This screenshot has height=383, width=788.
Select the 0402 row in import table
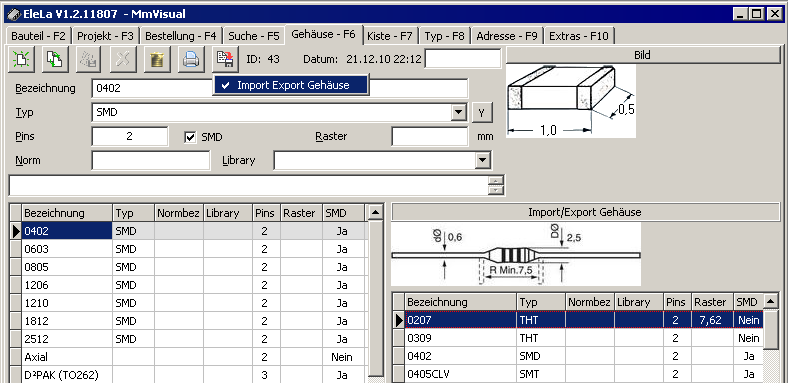578,356
